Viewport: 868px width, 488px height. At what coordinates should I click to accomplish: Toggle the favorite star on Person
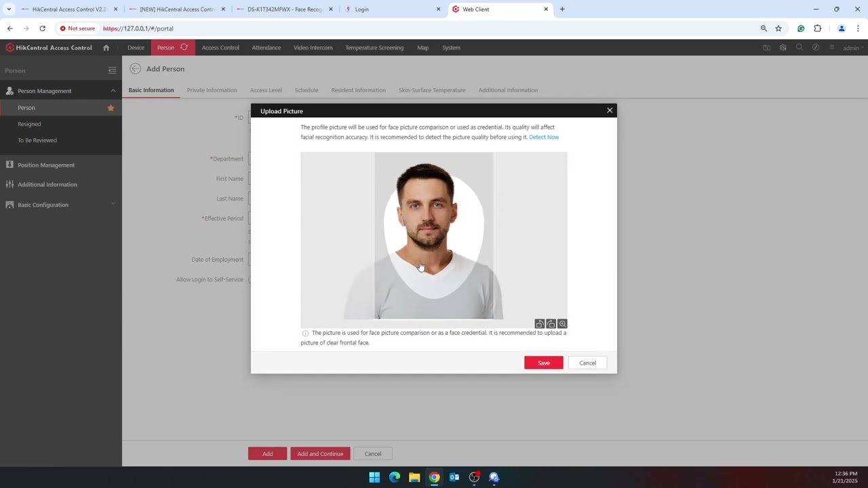tap(111, 108)
